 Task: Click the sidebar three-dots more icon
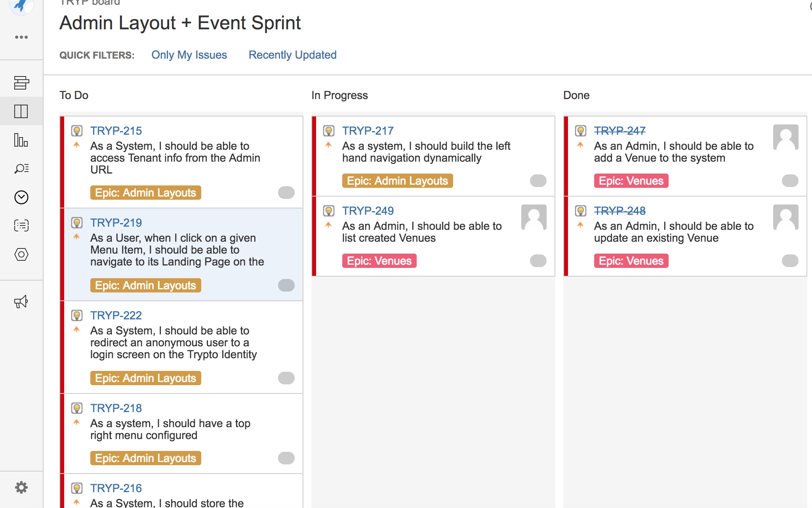point(21,37)
